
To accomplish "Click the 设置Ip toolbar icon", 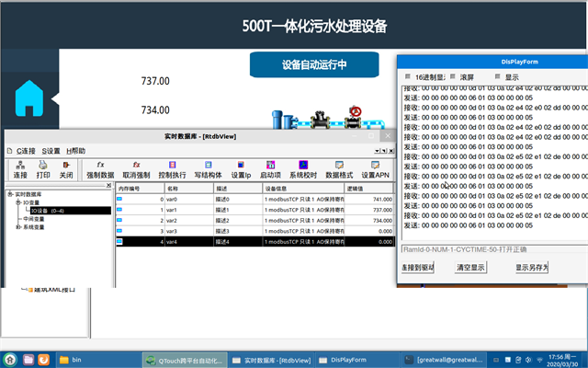I will (241, 165).
